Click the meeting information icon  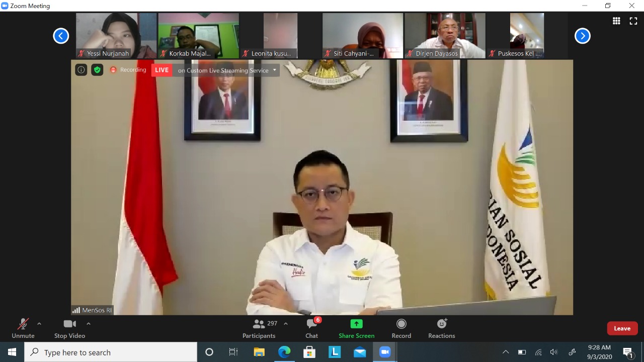tap(81, 70)
